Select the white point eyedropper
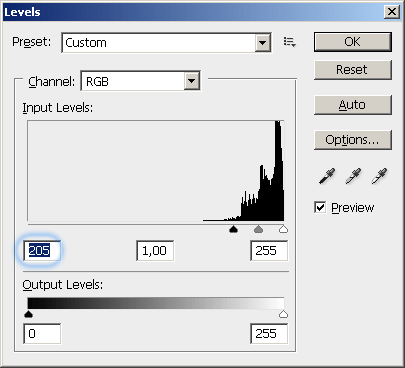 pyautogui.click(x=379, y=176)
